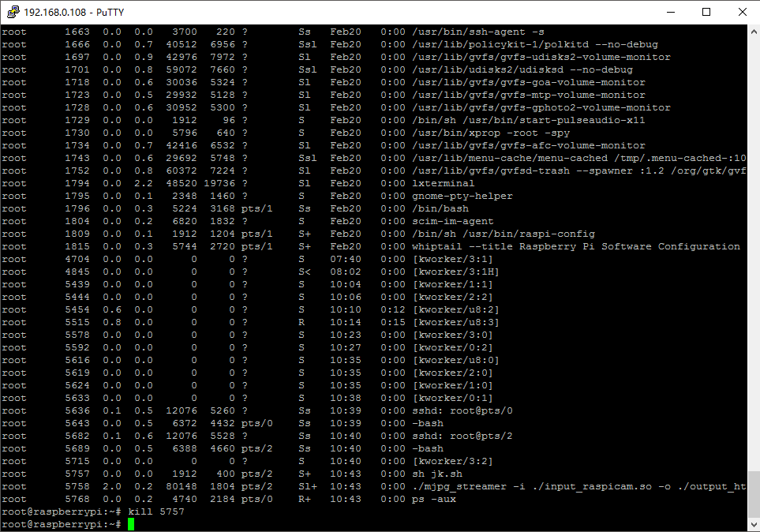Image resolution: width=760 pixels, height=532 pixels.
Task: Click the udisksd --no-debug process text
Action: (x=522, y=69)
